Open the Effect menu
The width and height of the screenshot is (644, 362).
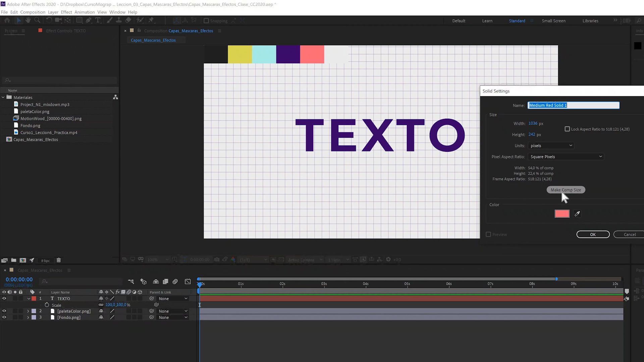(x=66, y=12)
